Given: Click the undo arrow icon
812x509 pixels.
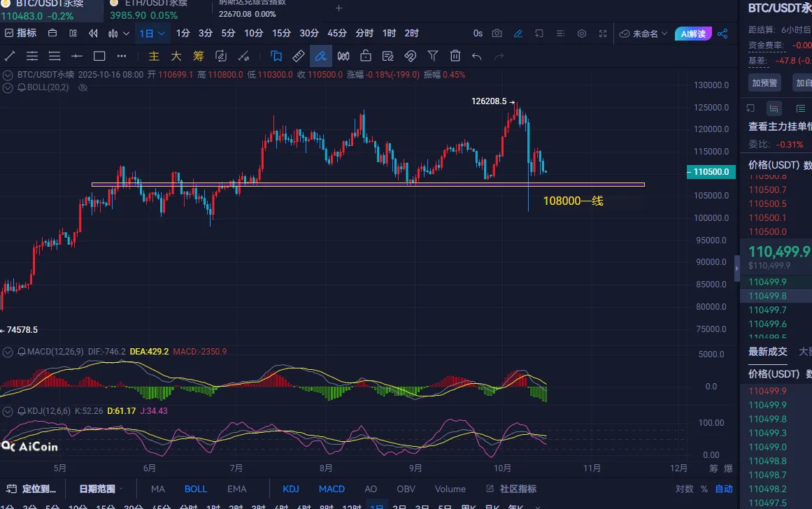Looking at the screenshot, I should (477, 56).
